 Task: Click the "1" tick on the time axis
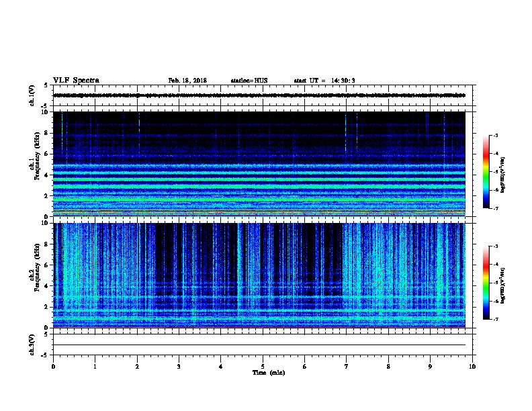click(x=95, y=367)
